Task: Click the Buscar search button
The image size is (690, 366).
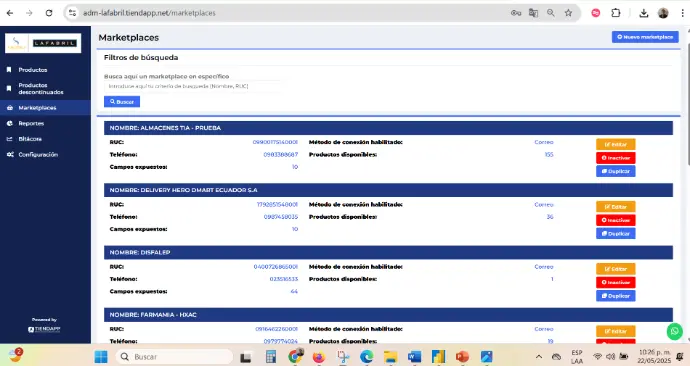Action: click(x=122, y=102)
